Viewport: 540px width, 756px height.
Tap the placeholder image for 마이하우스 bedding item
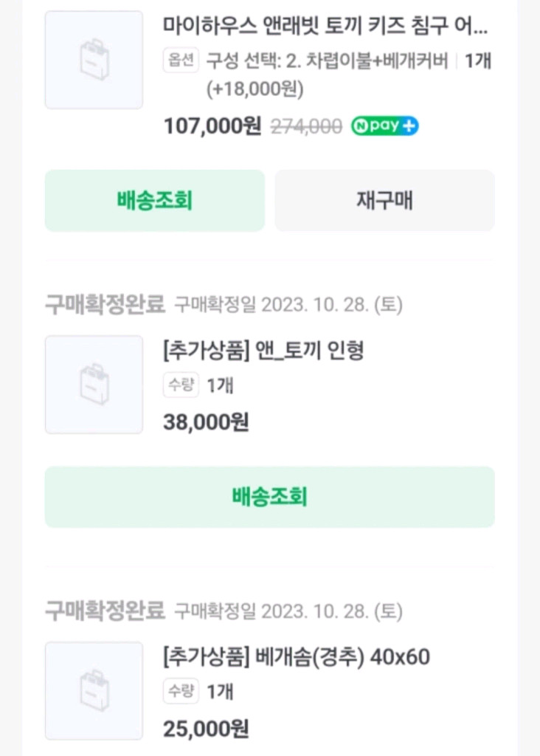click(x=94, y=60)
